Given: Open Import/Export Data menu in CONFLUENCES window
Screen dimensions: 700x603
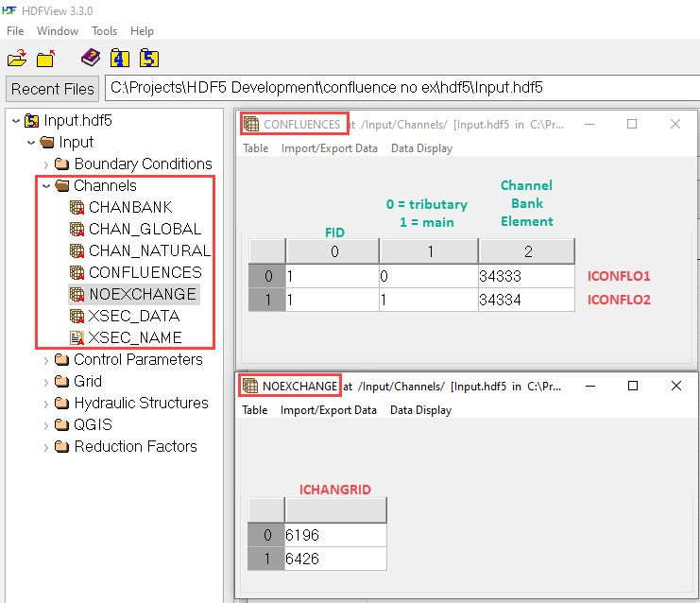Looking at the screenshot, I should click(x=329, y=148).
